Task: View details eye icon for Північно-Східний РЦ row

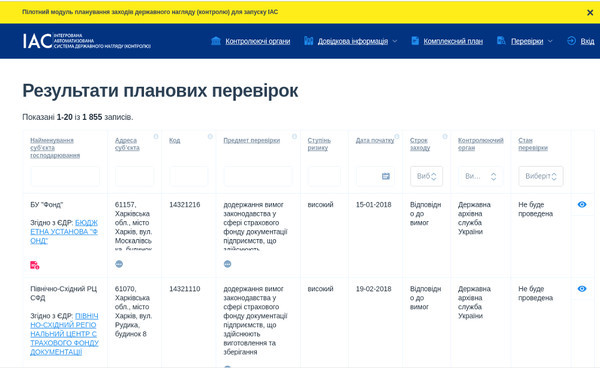Action: 582,288
